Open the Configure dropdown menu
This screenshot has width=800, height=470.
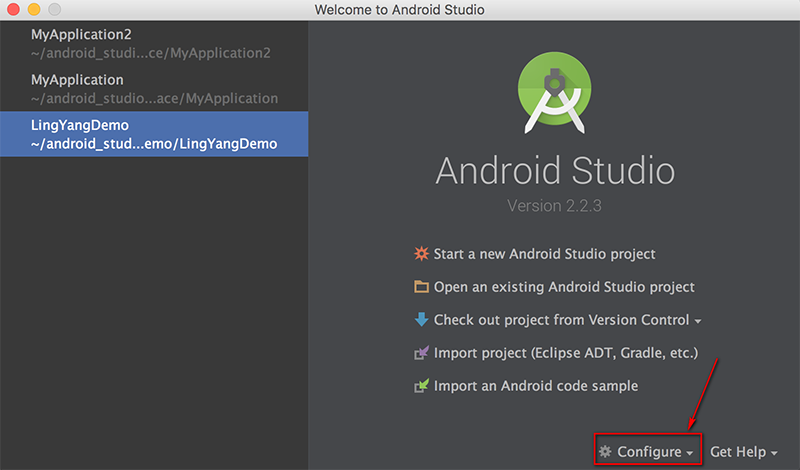tap(648, 452)
